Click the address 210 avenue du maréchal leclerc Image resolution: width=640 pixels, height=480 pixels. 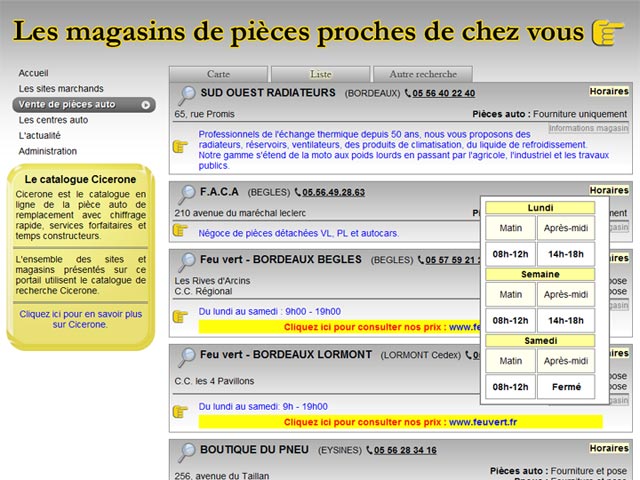pyautogui.click(x=240, y=213)
